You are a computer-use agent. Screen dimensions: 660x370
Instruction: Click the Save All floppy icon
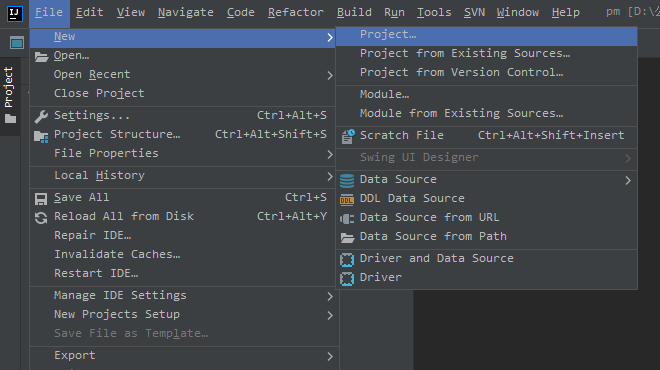41,199
